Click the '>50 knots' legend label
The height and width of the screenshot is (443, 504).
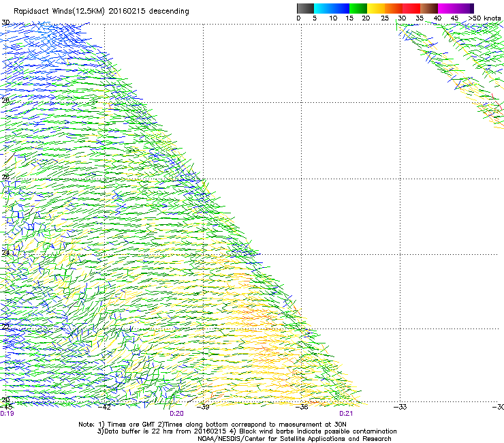[x=484, y=18]
